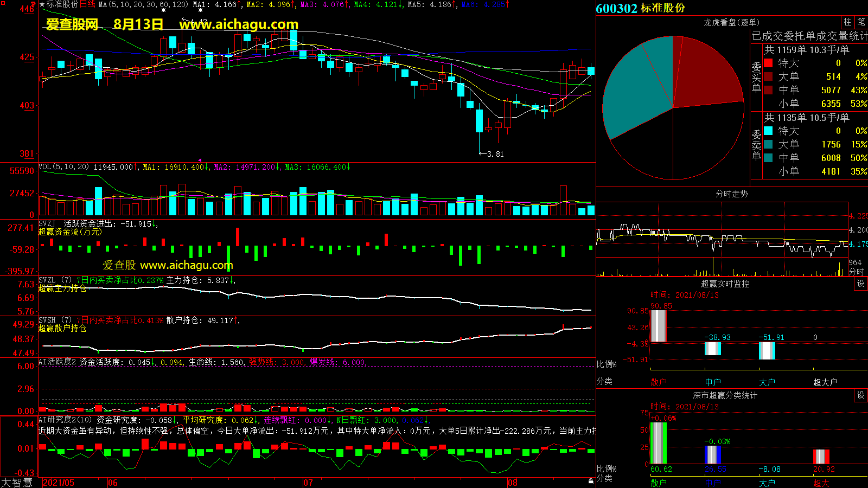Click MA(5,10,20,30,60,120) indicator parameters
Screen dimensions: 868x488
click(x=143, y=4)
